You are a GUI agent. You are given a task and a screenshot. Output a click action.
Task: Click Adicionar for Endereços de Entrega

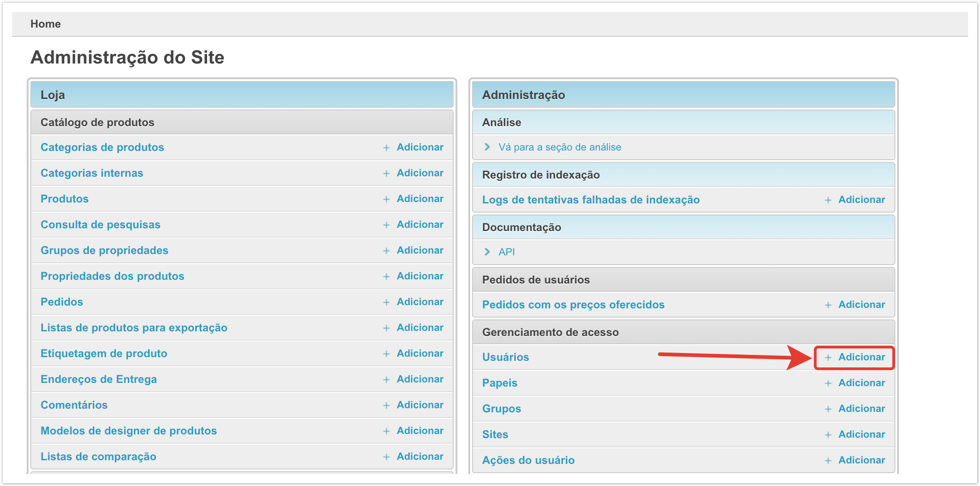tap(420, 379)
